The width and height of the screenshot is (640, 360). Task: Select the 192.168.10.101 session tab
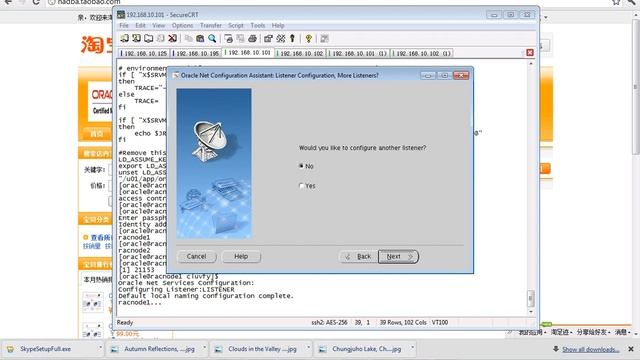click(248, 53)
